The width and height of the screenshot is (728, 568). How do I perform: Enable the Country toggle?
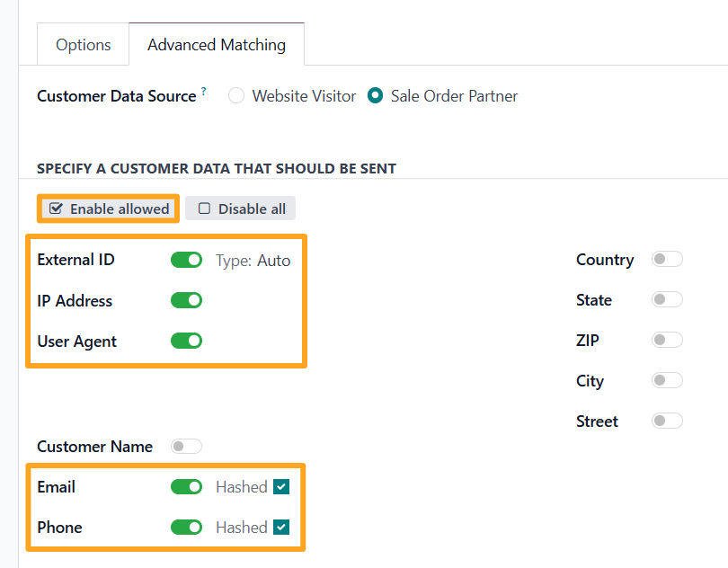[x=667, y=260]
